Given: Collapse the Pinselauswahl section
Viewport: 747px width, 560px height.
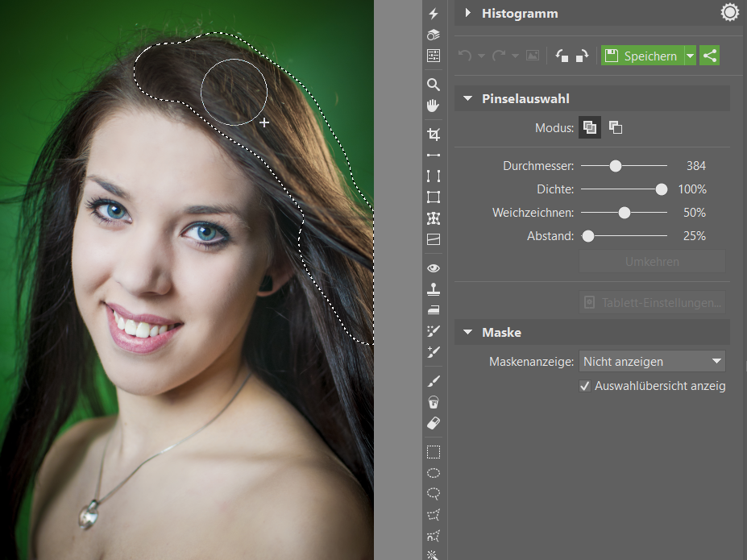Looking at the screenshot, I should [x=467, y=98].
